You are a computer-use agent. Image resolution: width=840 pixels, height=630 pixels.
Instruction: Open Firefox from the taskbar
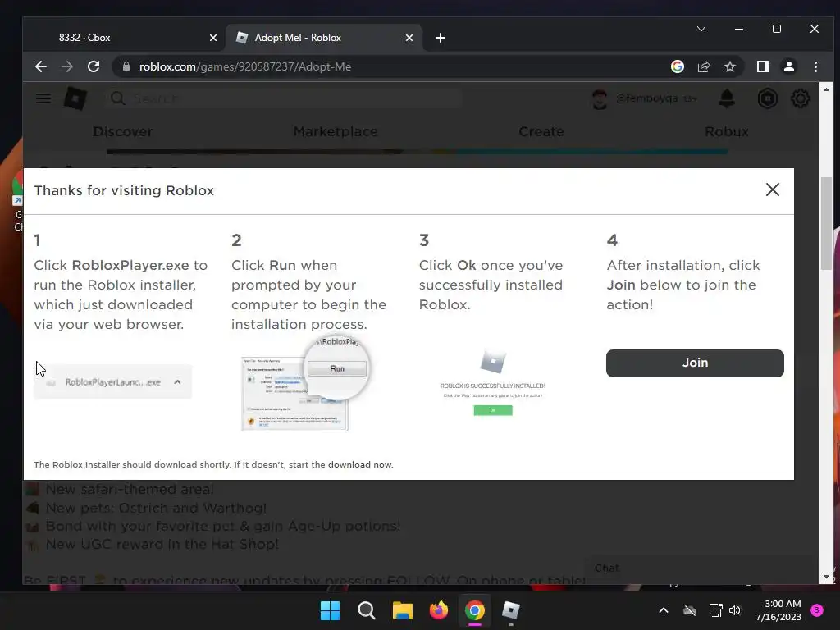click(x=438, y=610)
